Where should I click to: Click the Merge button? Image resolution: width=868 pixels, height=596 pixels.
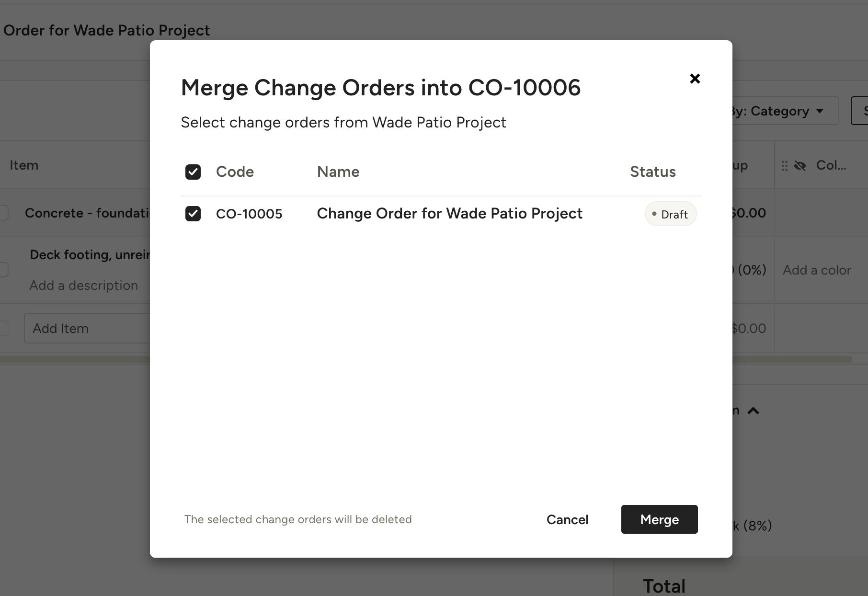tap(659, 519)
